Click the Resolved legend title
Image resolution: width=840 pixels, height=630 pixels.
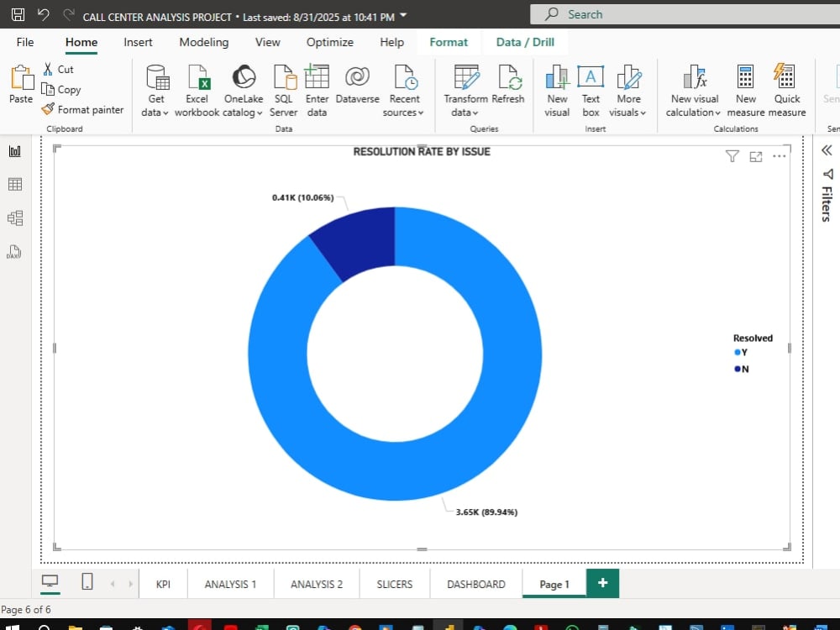(x=753, y=338)
